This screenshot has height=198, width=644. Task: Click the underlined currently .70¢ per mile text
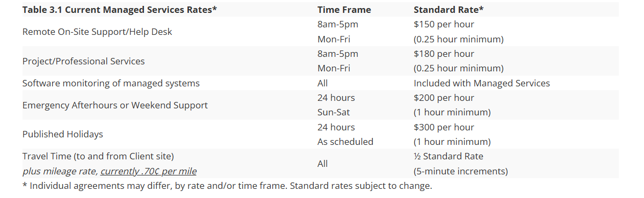pyautogui.click(x=148, y=171)
